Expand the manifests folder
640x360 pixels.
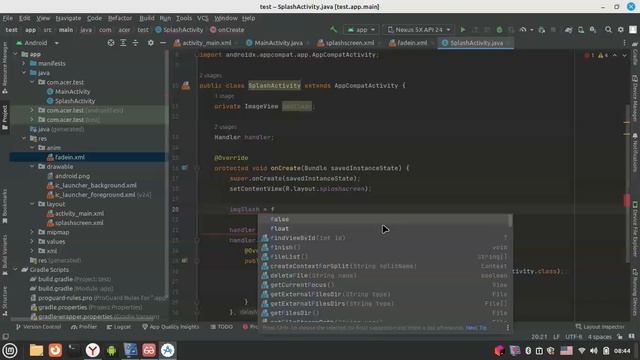pyautogui.click(x=24, y=63)
